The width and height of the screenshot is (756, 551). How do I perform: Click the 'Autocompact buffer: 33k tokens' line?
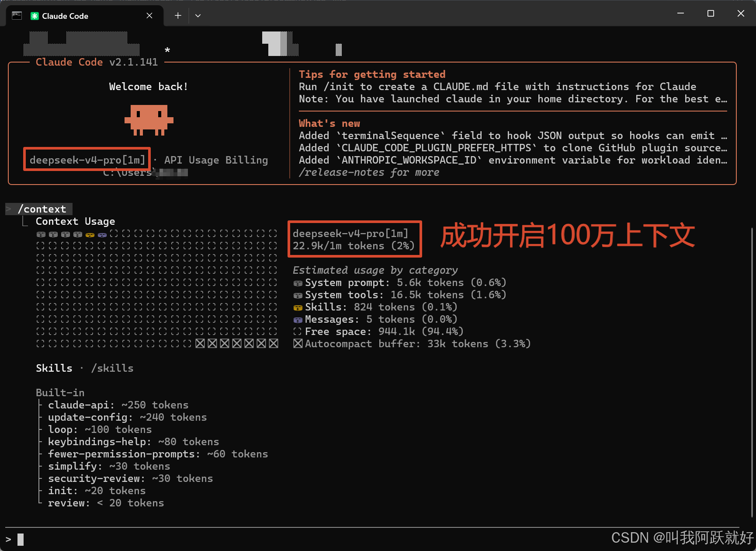418,344
